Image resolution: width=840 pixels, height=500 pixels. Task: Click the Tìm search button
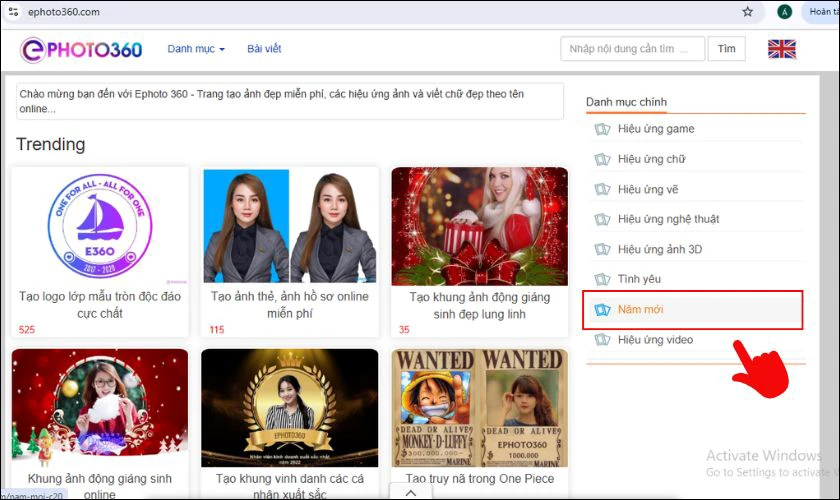[726, 49]
